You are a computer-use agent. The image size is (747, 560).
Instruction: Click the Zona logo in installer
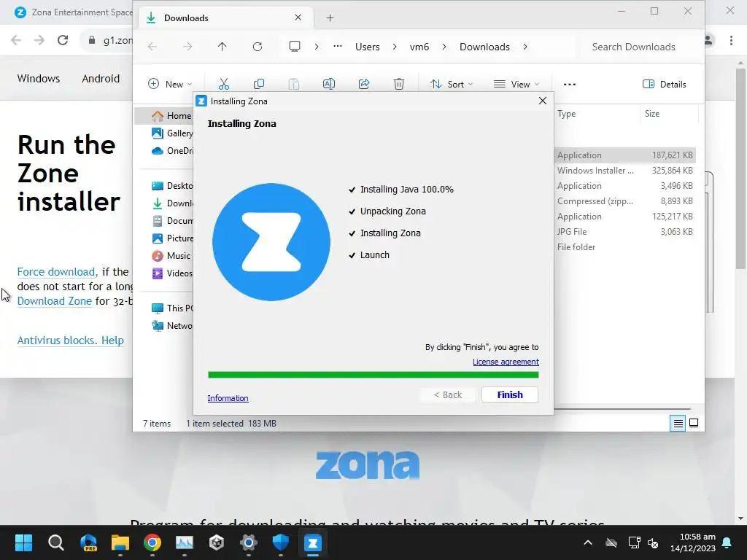pyautogui.click(x=271, y=242)
